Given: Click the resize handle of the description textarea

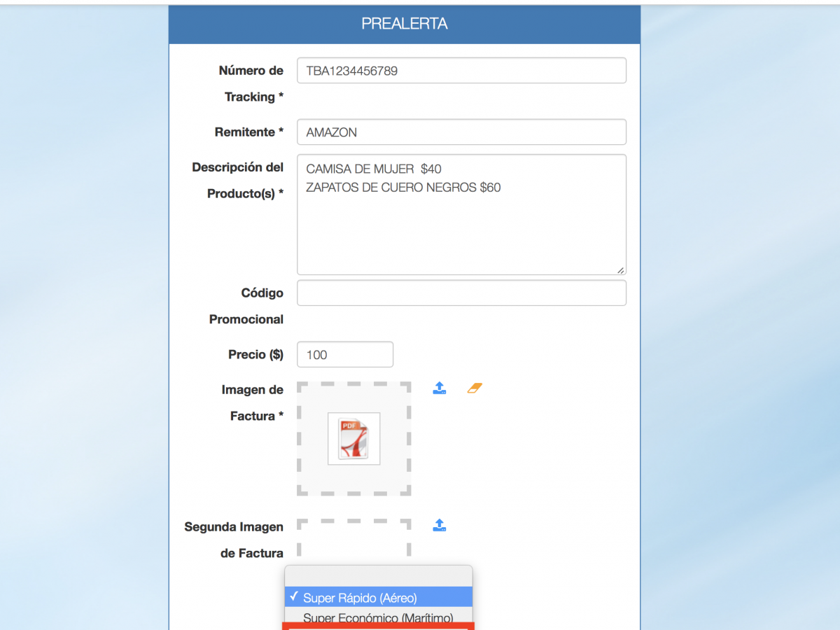Looking at the screenshot, I should (x=620, y=269).
